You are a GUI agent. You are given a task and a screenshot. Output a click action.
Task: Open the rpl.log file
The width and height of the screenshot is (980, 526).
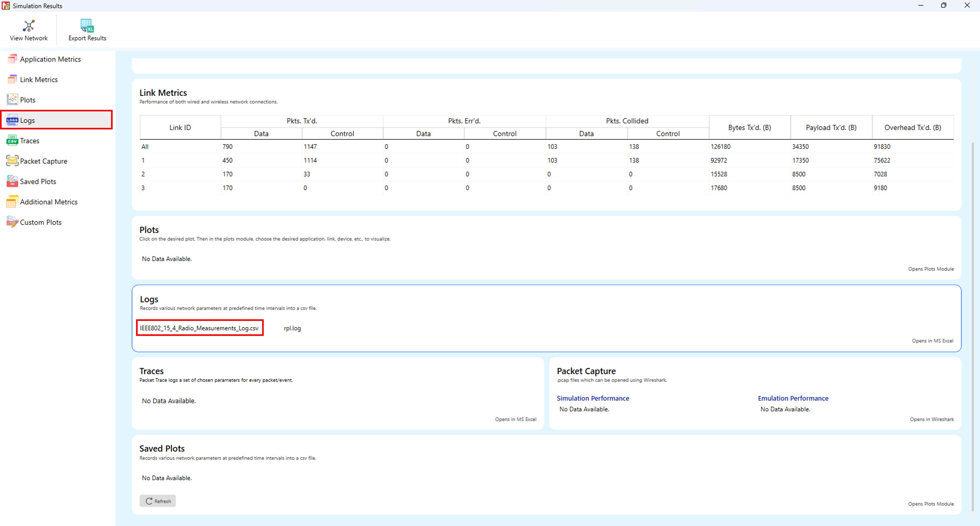tap(292, 328)
